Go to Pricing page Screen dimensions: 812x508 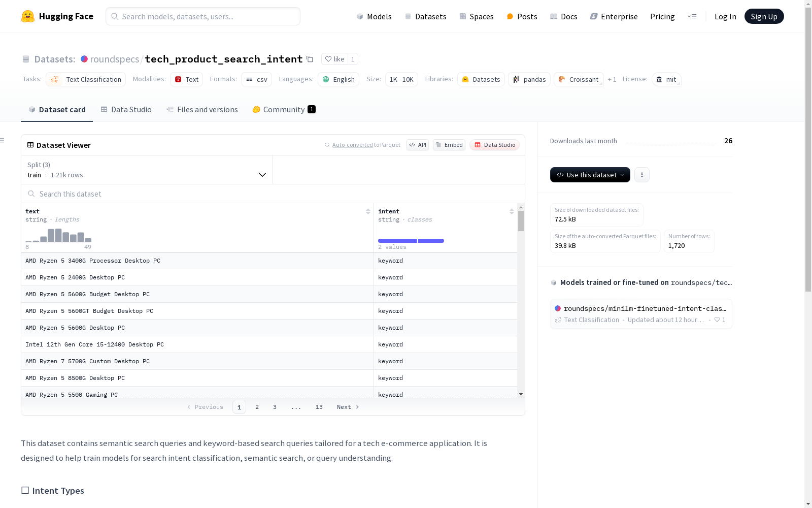[x=662, y=16]
